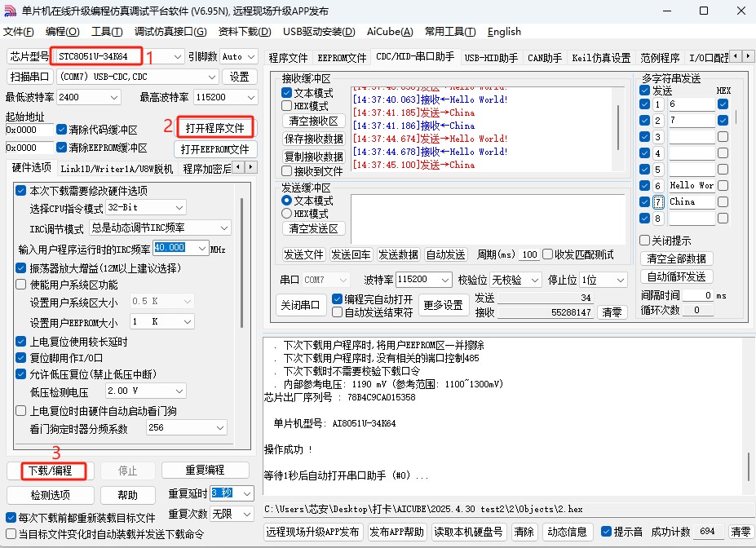Screen dimensions: 756x548
Task: Open the COM7 USB-CDC serial port dropdown
Action: (212, 77)
